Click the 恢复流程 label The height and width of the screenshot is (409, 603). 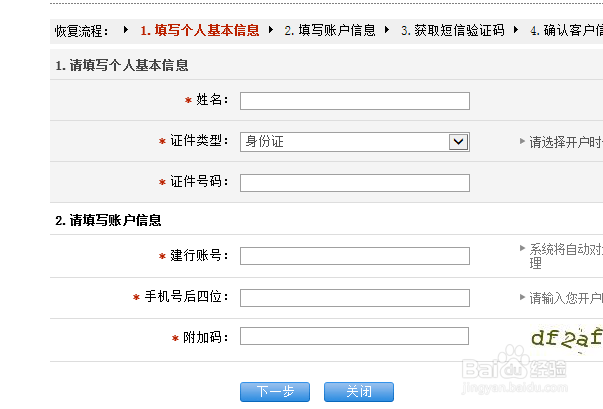[x=82, y=31]
